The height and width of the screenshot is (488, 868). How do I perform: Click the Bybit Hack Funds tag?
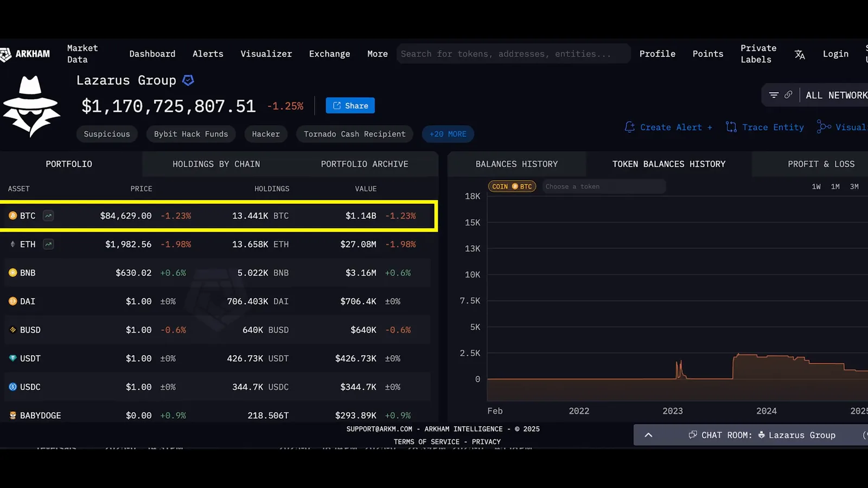191,134
